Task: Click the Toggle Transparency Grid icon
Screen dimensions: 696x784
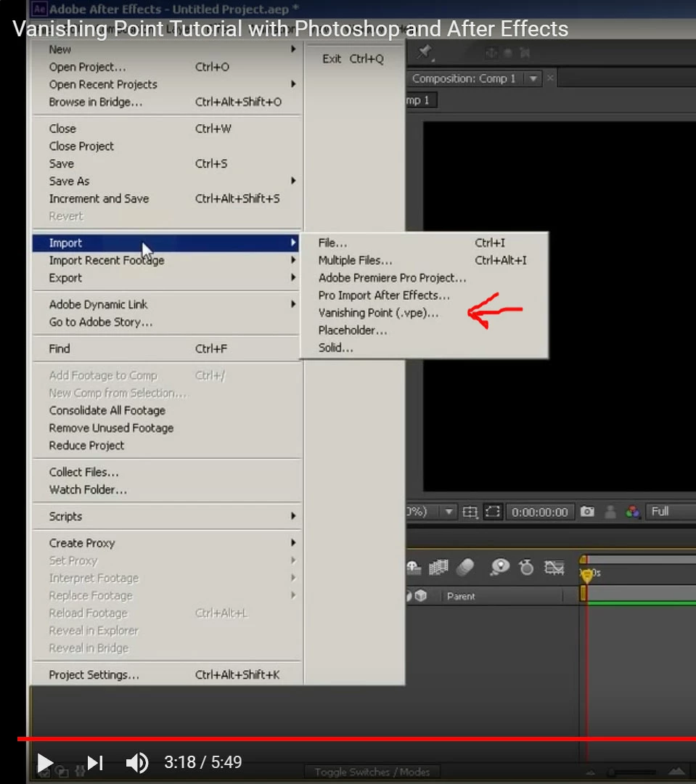Action: [470, 512]
